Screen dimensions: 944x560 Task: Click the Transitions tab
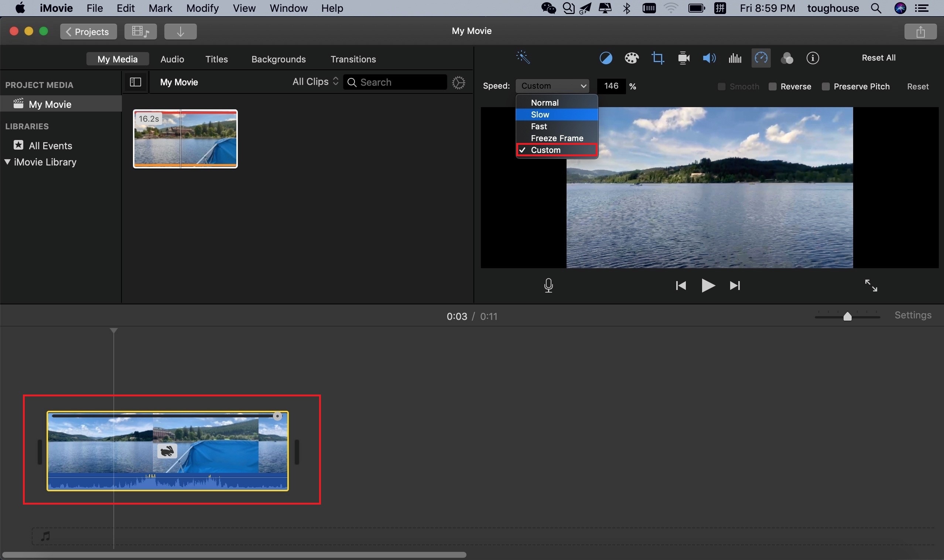[353, 59]
